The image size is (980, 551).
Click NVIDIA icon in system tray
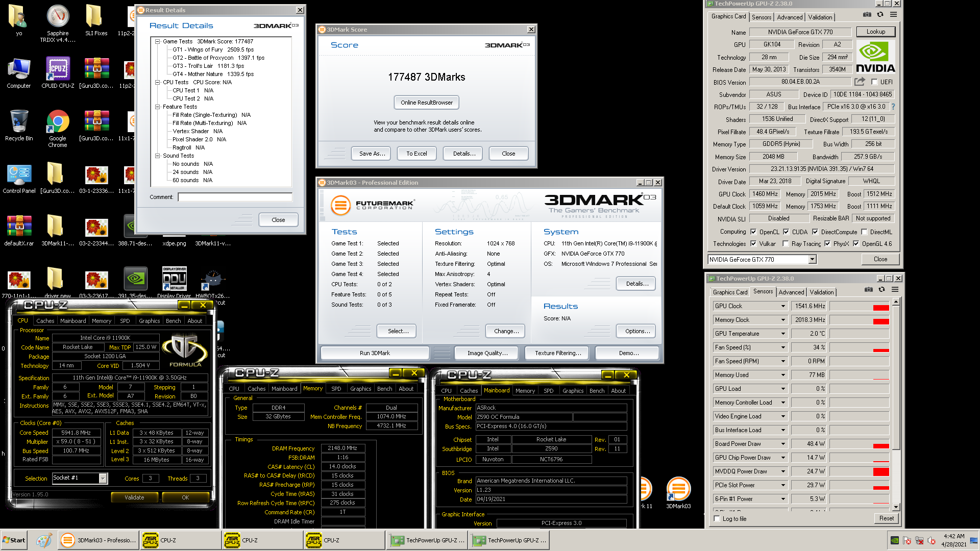[x=895, y=540]
